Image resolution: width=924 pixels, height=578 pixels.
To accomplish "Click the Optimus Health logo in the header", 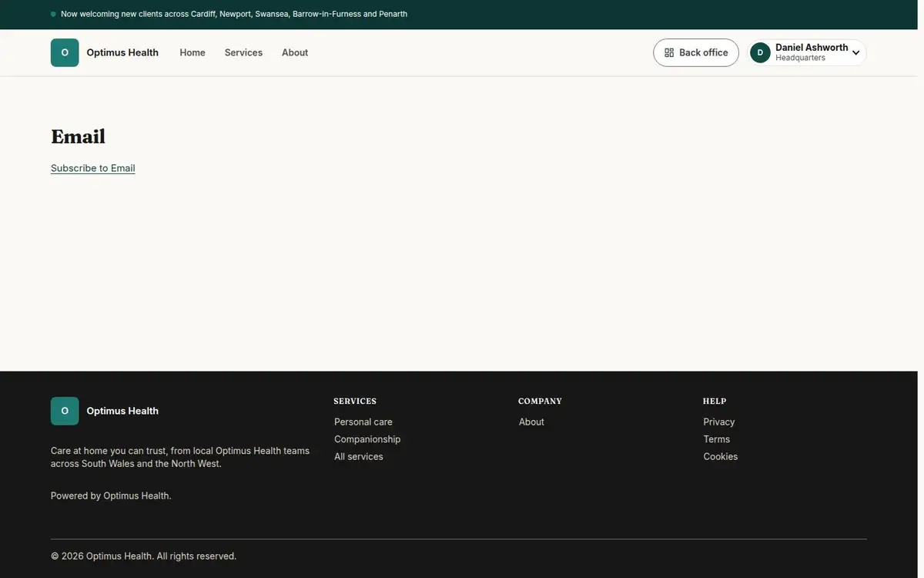I will (x=65, y=52).
